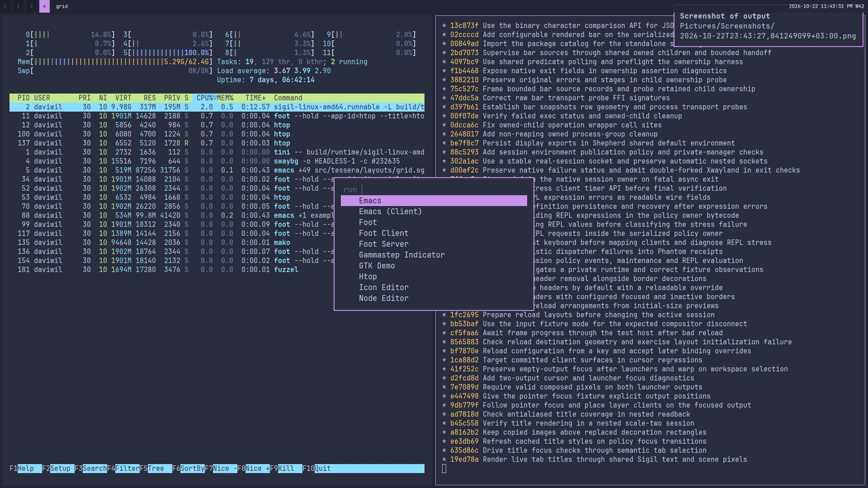Click htop F7 Nice - button
This screenshot has width=868, height=488.
click(221, 469)
